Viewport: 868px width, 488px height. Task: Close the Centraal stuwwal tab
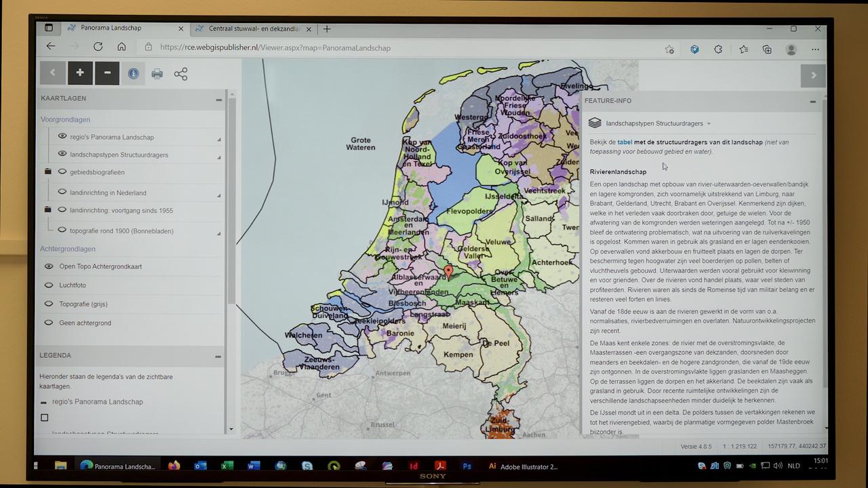tap(309, 28)
